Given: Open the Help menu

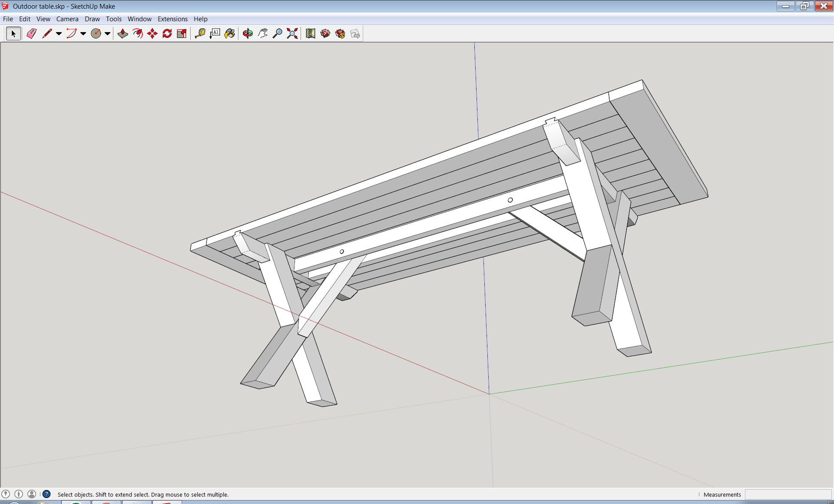Looking at the screenshot, I should pos(201,19).
